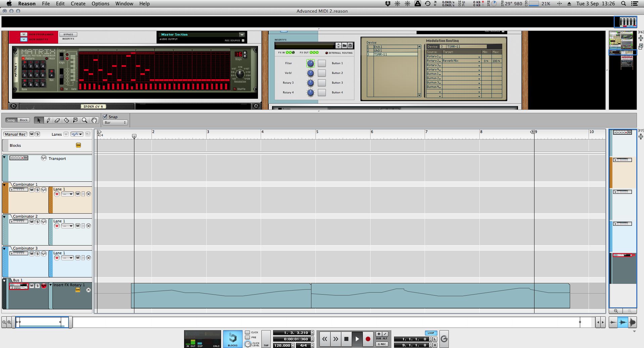Click Show Programmer button

(24, 34)
